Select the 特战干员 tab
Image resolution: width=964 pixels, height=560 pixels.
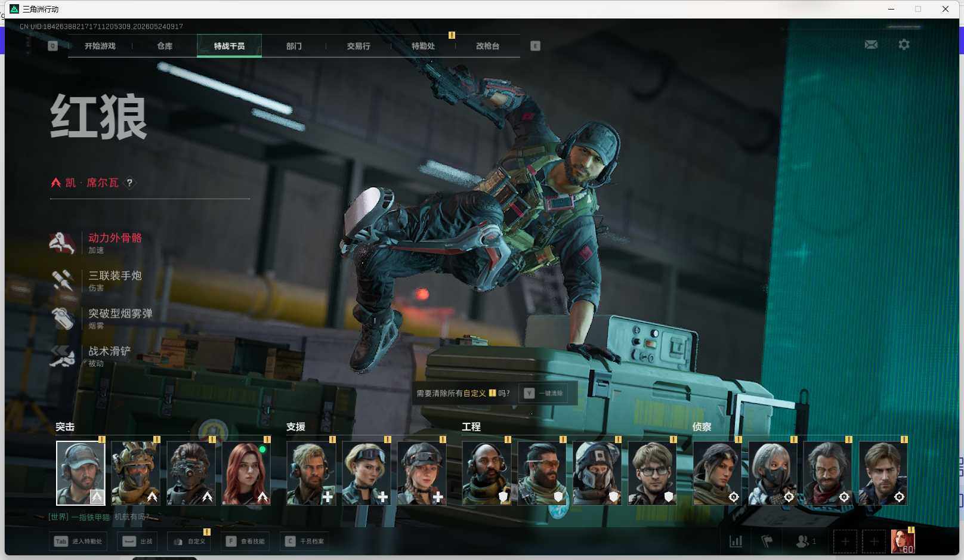tap(229, 46)
